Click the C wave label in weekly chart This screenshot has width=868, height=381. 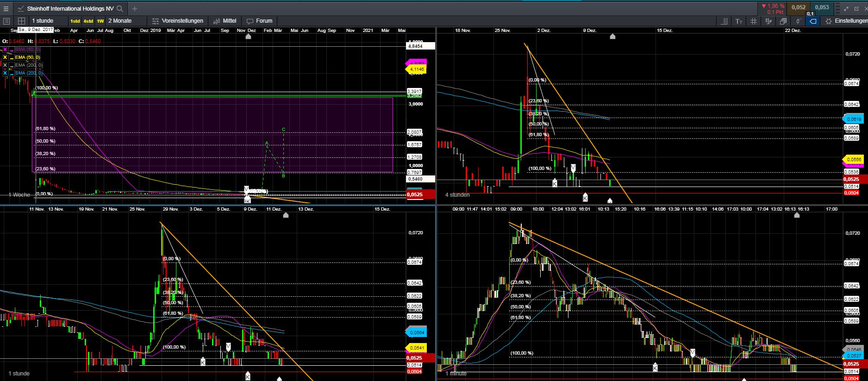click(x=283, y=130)
